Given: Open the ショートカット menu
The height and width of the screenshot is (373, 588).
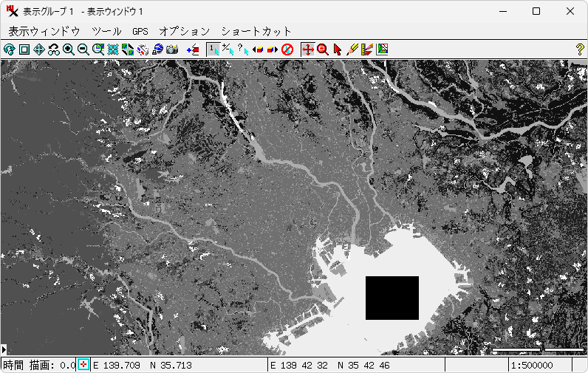Looking at the screenshot, I should [x=256, y=31].
